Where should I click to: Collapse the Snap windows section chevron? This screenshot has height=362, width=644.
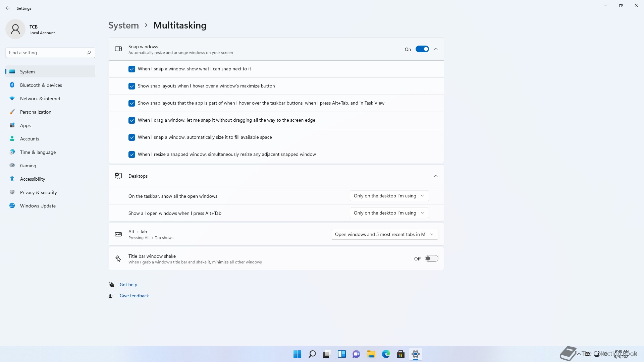(436, 49)
